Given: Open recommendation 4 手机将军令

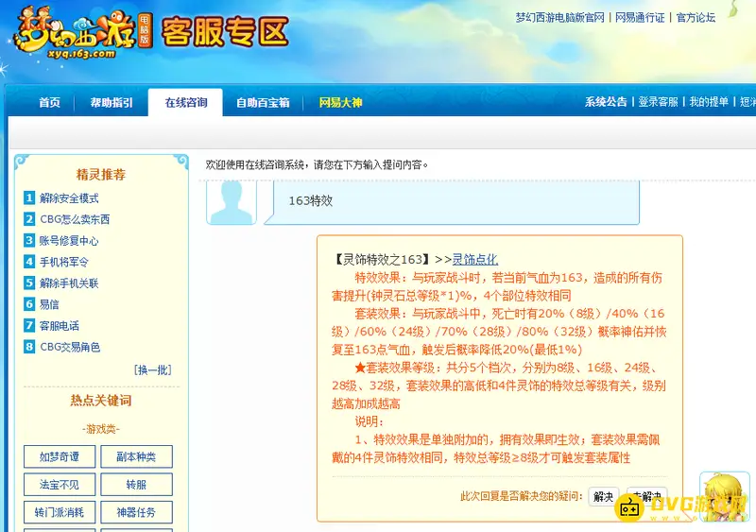Looking at the screenshot, I should 64,262.
